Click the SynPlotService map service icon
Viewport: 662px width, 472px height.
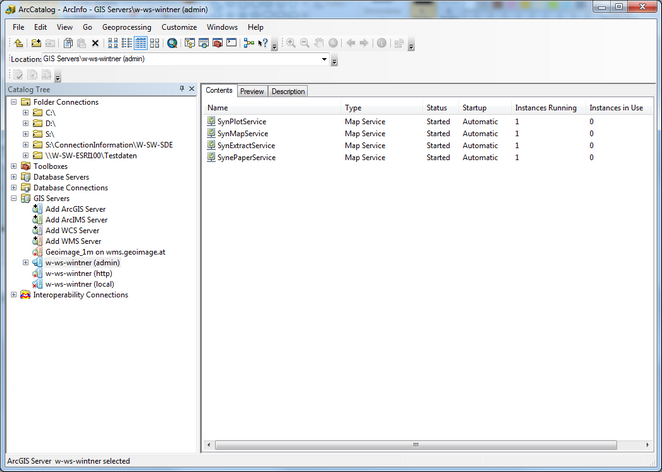click(x=211, y=121)
